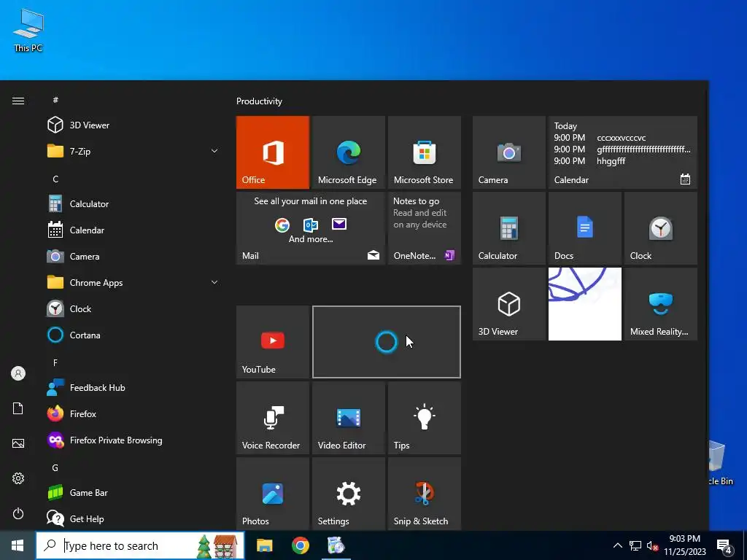The width and height of the screenshot is (747, 560).
Task: Open Clock from app list
Action: tap(133, 309)
